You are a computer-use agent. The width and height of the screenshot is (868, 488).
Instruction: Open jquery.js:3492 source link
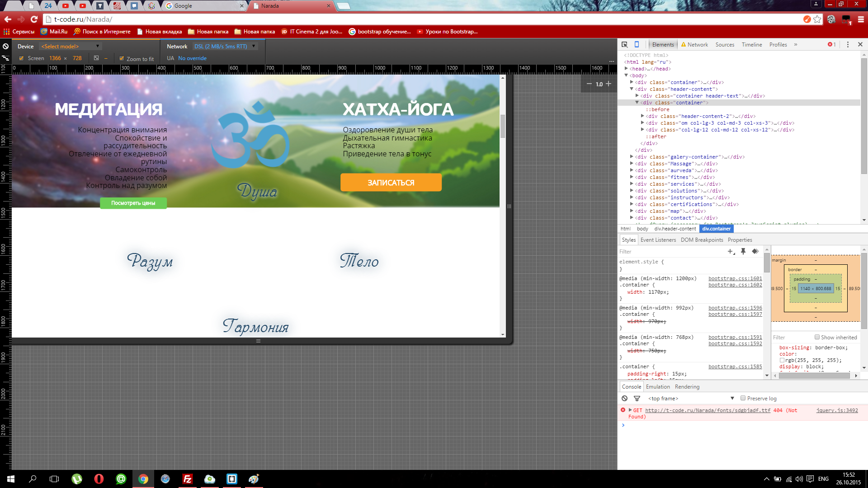click(x=837, y=410)
